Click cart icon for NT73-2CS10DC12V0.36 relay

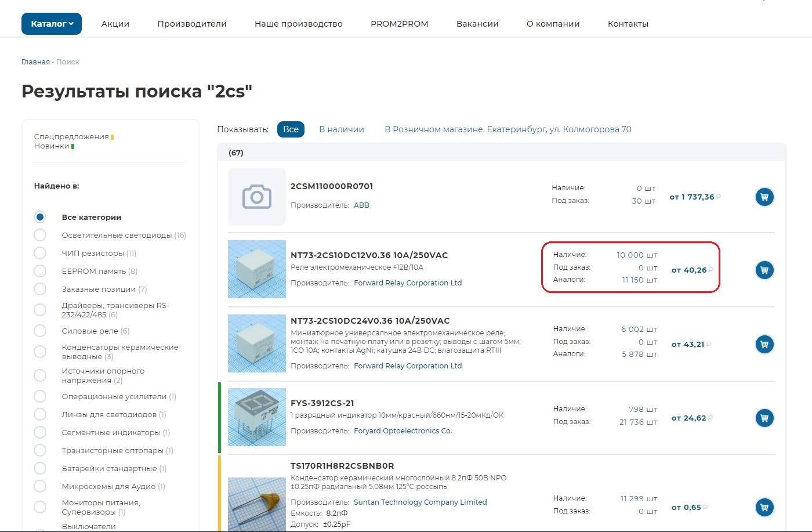(764, 270)
